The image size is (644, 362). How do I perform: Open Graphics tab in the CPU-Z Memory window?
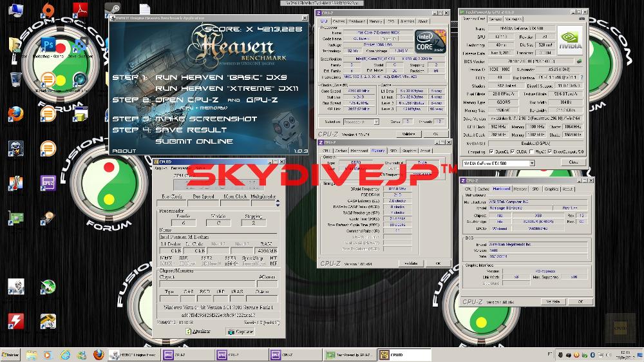click(409, 151)
